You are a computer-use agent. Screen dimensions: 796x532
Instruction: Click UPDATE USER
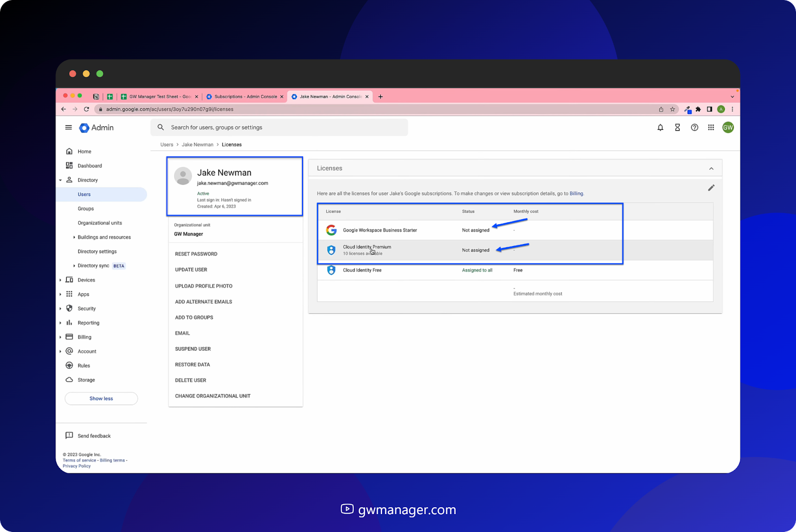(191, 270)
